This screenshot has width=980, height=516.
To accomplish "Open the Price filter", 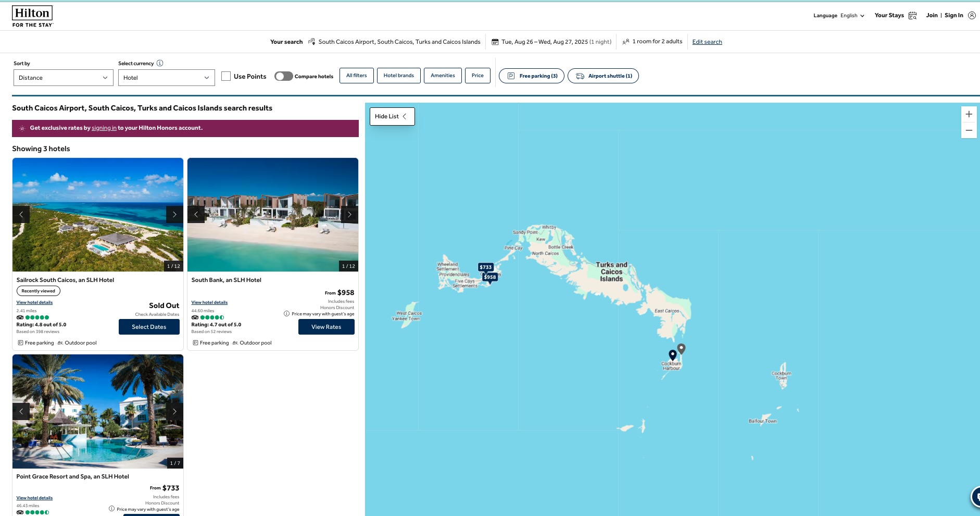I will click(478, 76).
